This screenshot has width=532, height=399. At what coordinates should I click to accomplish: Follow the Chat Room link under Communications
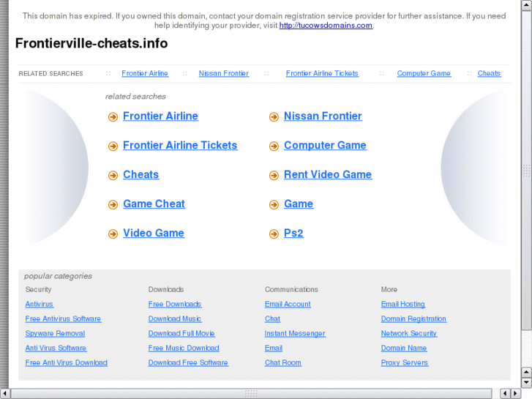(x=282, y=363)
